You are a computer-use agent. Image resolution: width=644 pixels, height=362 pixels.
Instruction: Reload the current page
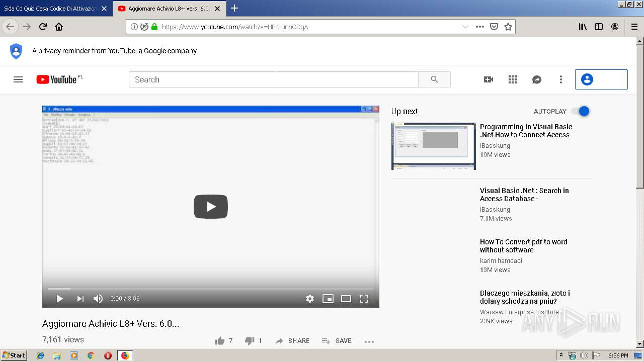(43, 27)
